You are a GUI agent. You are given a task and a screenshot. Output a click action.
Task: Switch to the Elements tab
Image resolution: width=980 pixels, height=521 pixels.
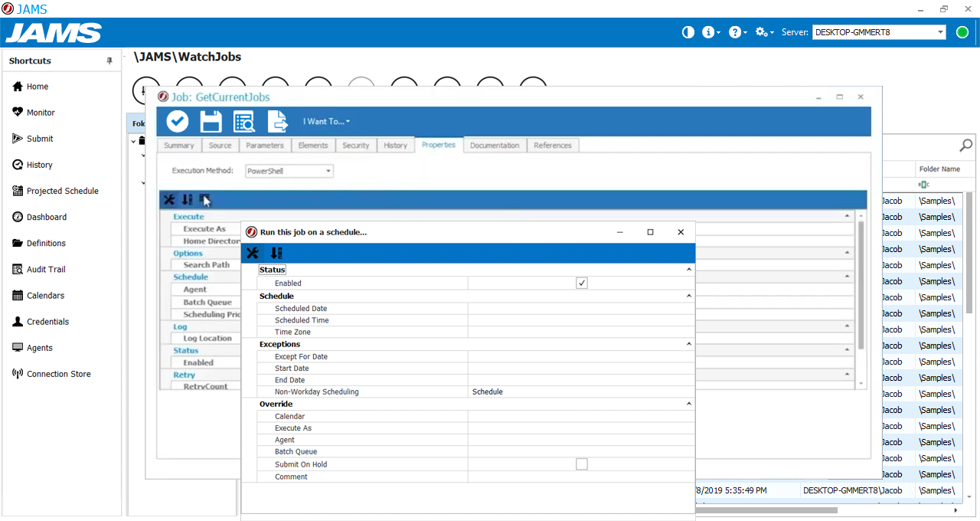pyautogui.click(x=313, y=145)
